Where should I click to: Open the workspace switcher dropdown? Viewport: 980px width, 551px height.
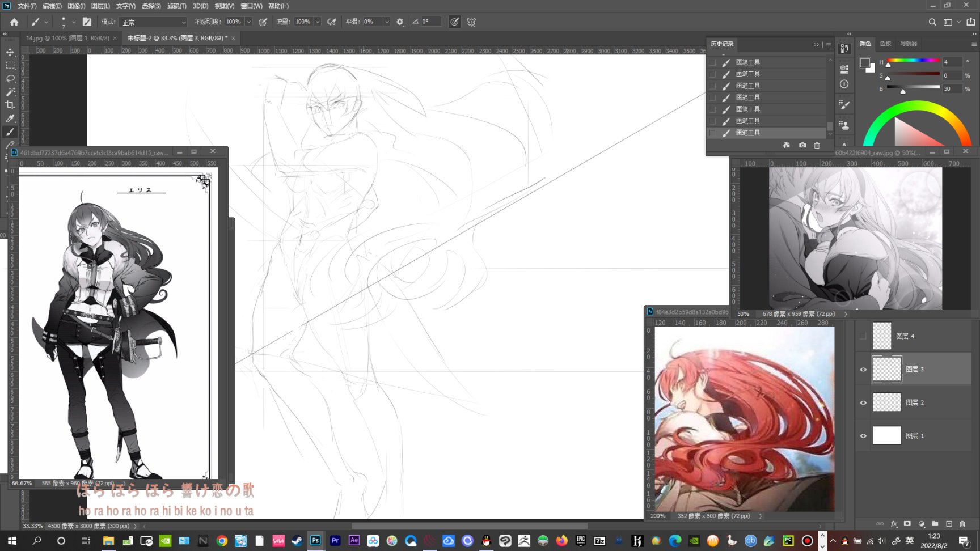point(951,22)
